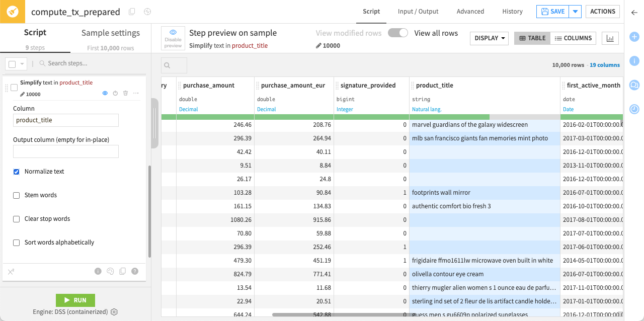Click the x-squared formula icon
This screenshot has width=644, height=321.
point(11,272)
